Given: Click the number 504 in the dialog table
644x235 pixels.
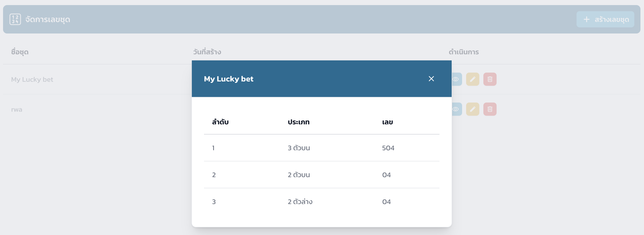Looking at the screenshot, I should (388, 148).
